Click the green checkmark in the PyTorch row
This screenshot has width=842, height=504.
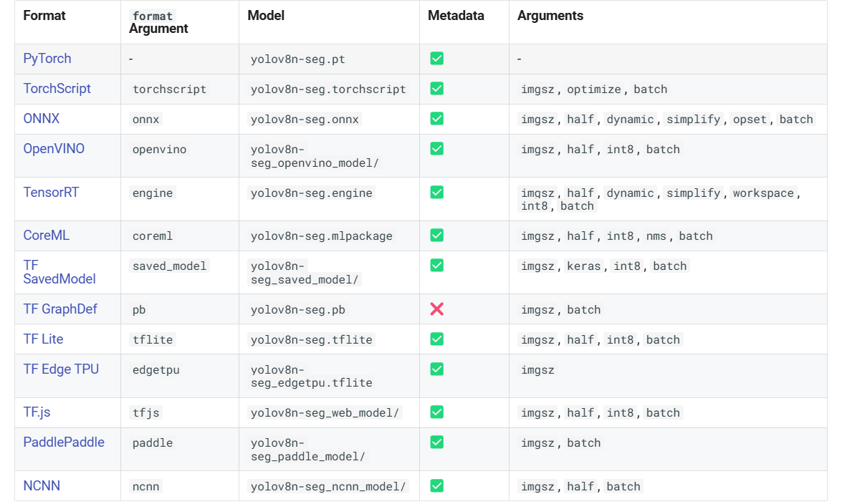[x=437, y=59]
